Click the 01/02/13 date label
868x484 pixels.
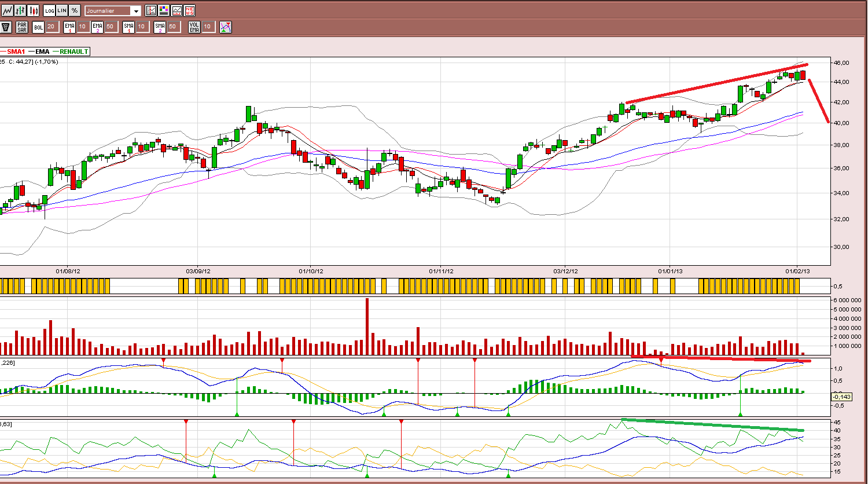tap(797, 270)
